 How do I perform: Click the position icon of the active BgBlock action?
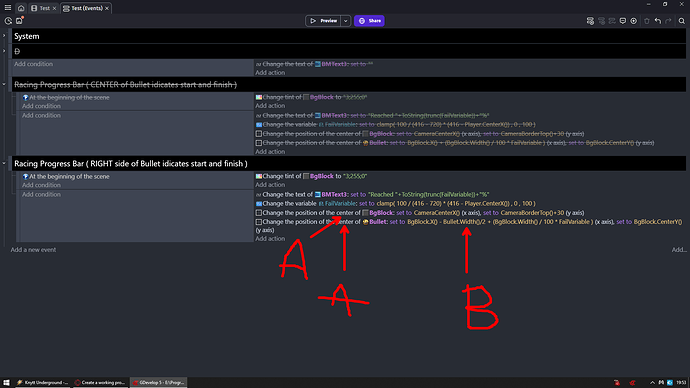tap(259, 213)
